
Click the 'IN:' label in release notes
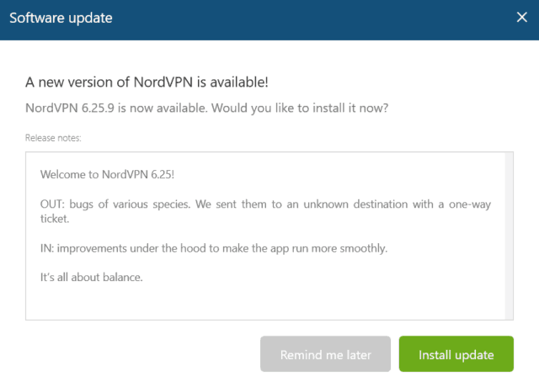47,248
